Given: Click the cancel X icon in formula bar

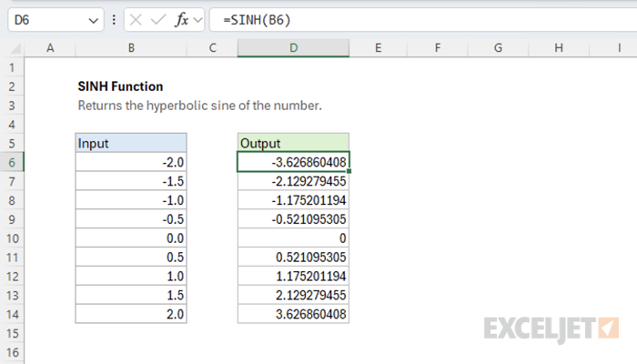Looking at the screenshot, I should pyautogui.click(x=136, y=20).
